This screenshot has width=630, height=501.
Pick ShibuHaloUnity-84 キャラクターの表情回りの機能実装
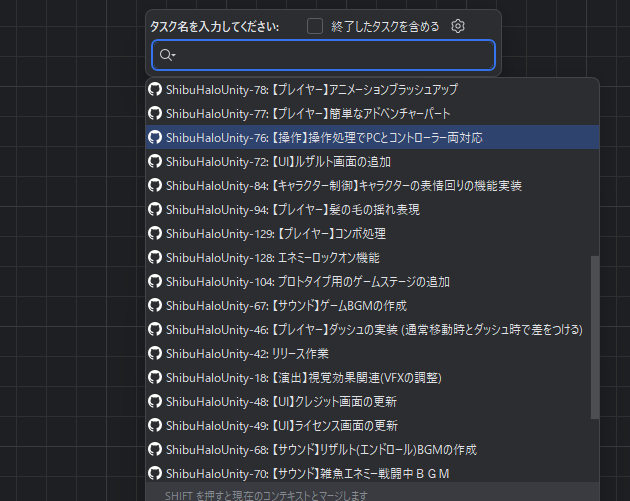(x=372, y=186)
